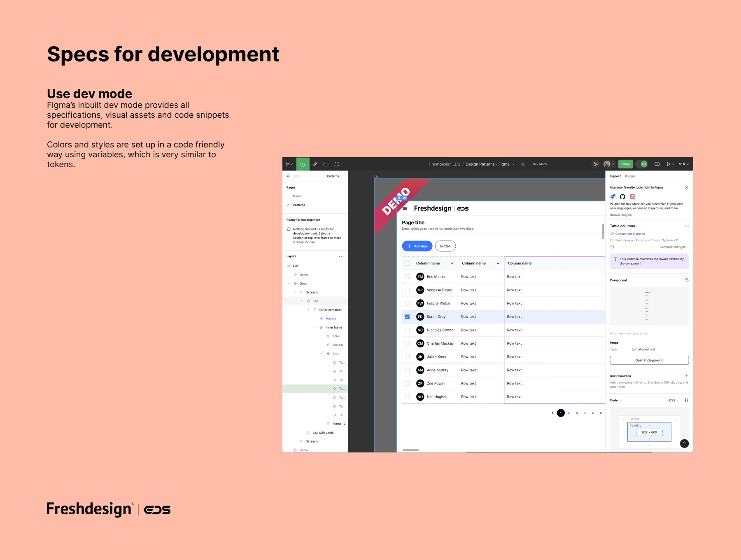Click the user avatar in top bar
Image resolution: width=741 pixels, height=560 pixels.
607,164
